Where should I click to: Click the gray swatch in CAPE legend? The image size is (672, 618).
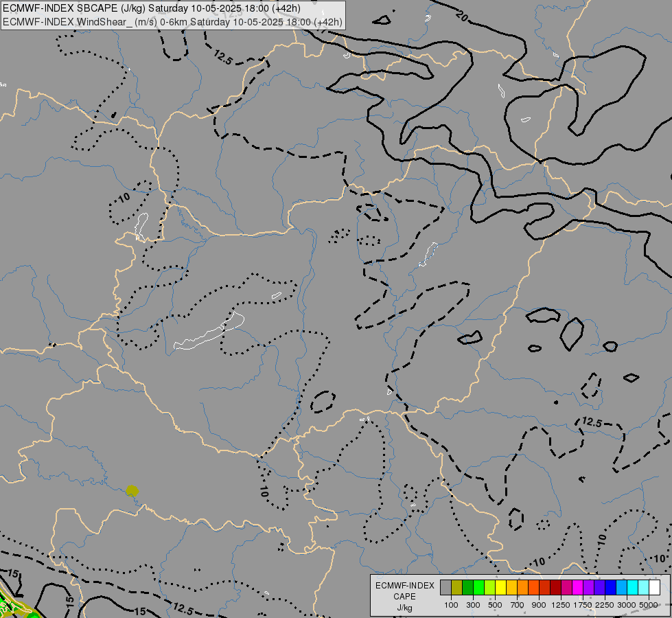tap(445, 588)
